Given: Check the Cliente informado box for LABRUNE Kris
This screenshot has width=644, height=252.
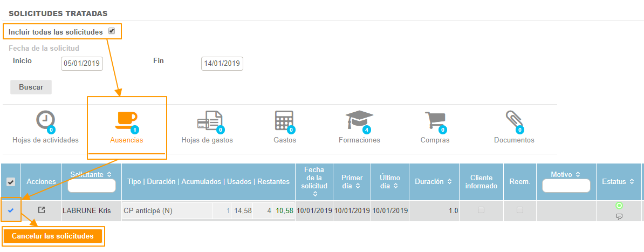Looking at the screenshot, I should pyautogui.click(x=481, y=210).
